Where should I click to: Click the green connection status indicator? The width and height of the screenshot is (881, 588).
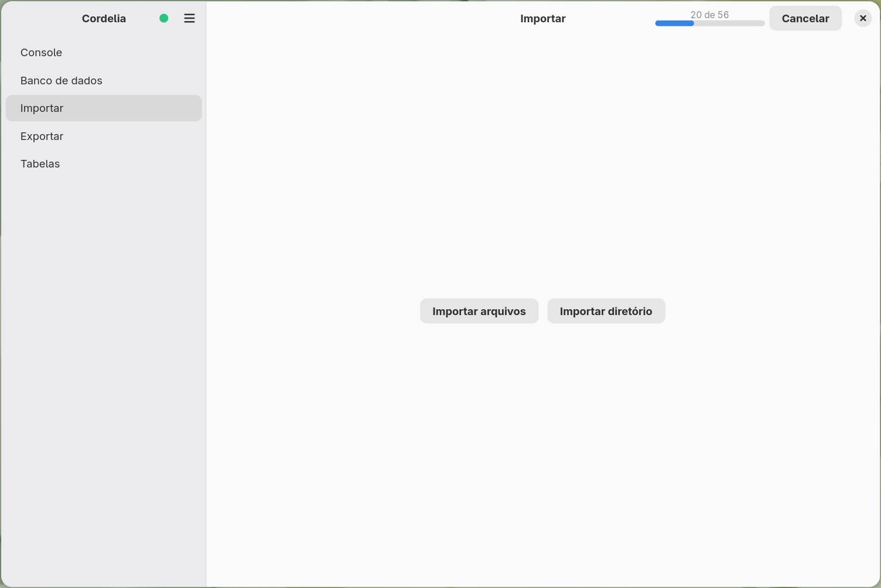[164, 18]
